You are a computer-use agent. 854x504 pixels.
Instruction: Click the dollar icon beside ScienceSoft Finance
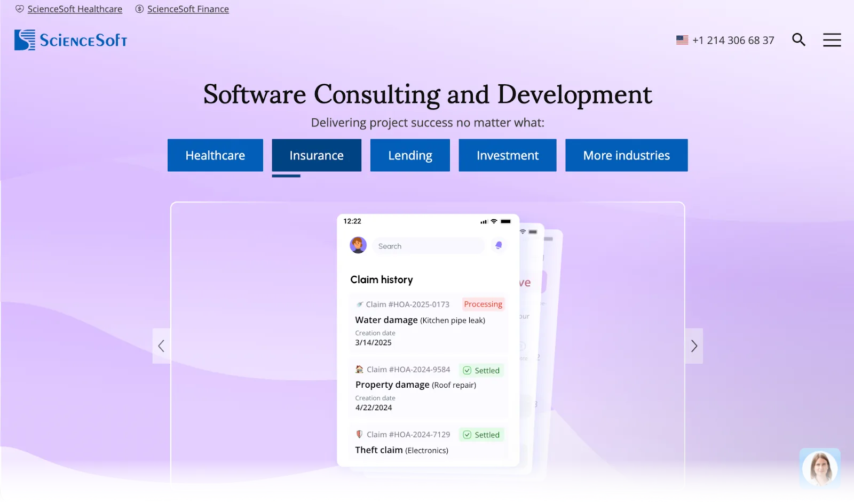pyautogui.click(x=139, y=9)
